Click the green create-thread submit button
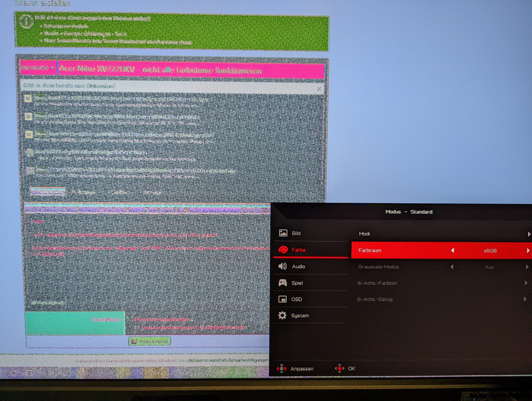Screen dimensions: 532x401 150,341
